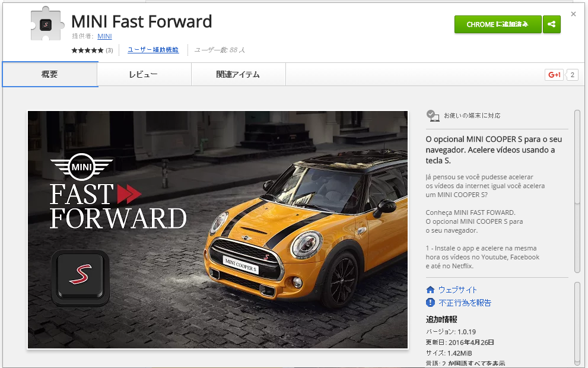Image resolution: width=588 pixels, height=368 pixels.
Task: Click the exclamation icon beside 不正行為を報告
Action: click(x=431, y=302)
